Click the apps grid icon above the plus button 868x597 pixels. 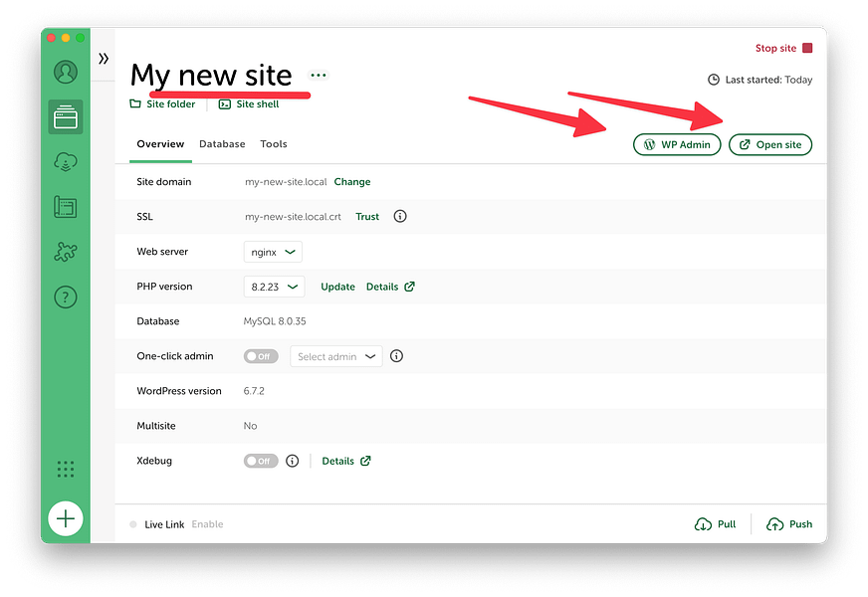click(x=65, y=469)
